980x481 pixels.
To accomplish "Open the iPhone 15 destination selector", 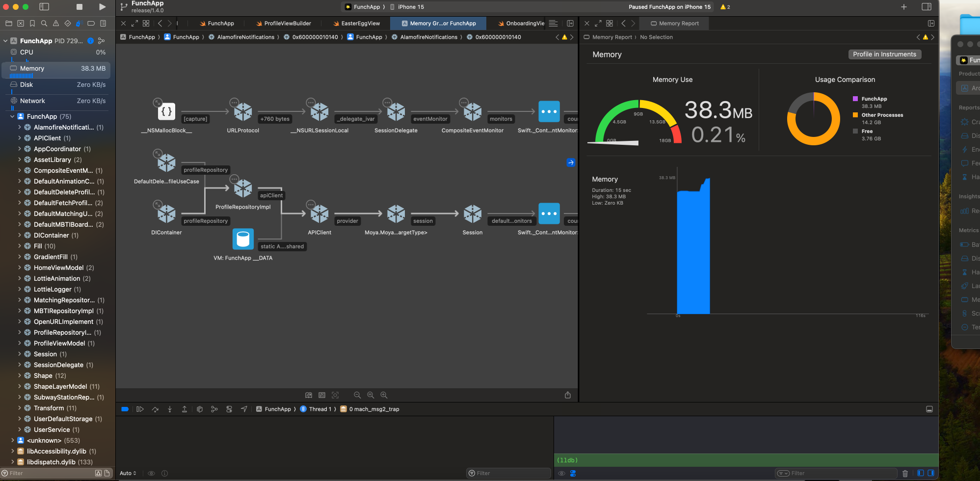I will tap(407, 7).
